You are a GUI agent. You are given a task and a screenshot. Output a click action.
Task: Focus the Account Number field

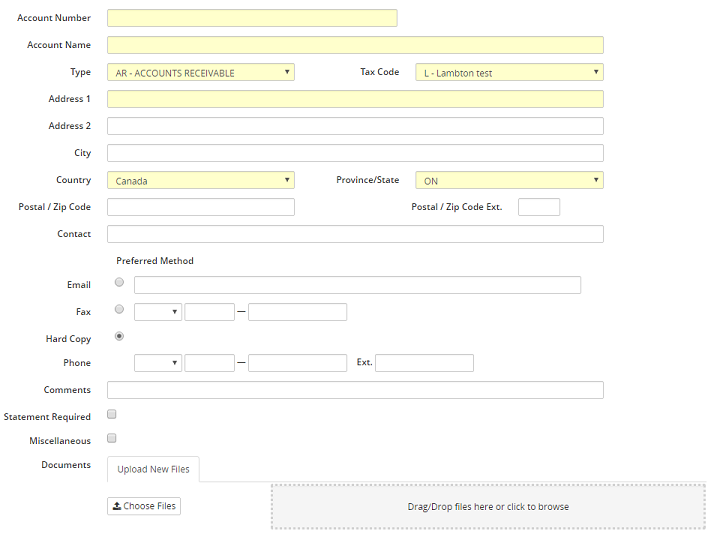(x=252, y=18)
